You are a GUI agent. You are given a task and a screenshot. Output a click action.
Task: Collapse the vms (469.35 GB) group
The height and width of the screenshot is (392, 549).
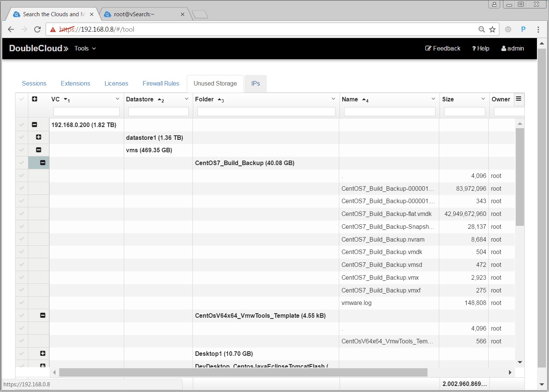point(38,150)
